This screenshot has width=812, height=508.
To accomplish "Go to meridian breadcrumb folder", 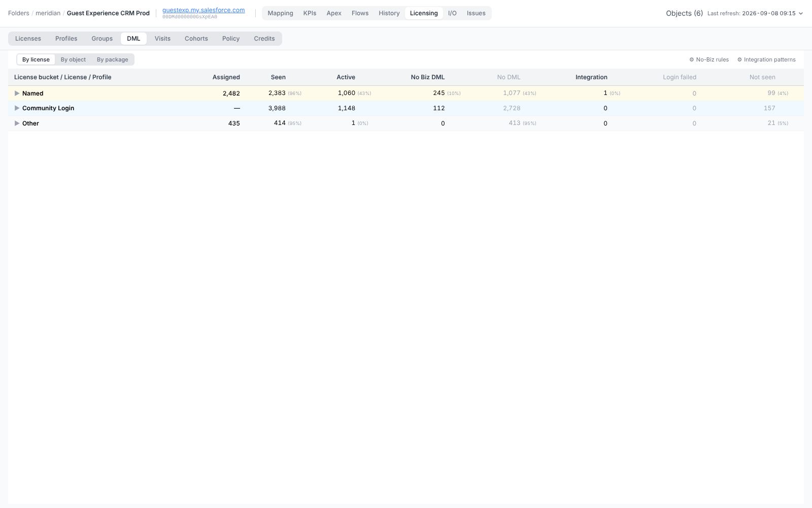I will tap(48, 13).
